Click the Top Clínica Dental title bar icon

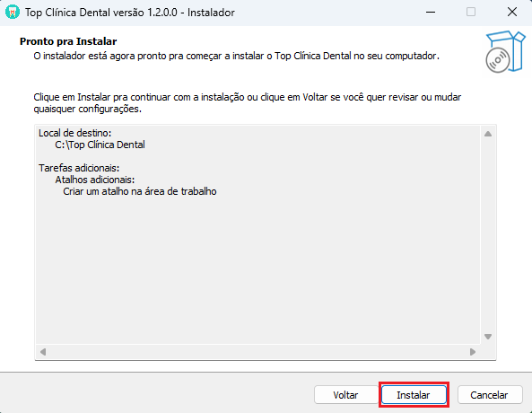tap(13, 13)
